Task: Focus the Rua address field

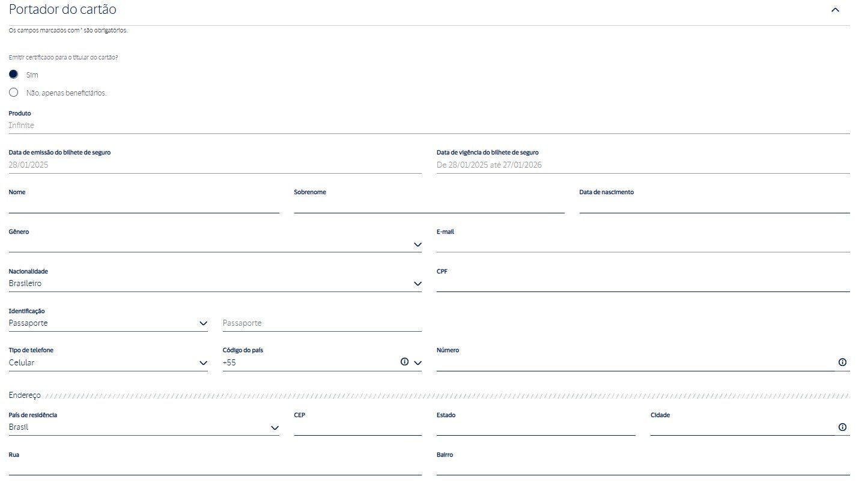Action: click(x=215, y=467)
